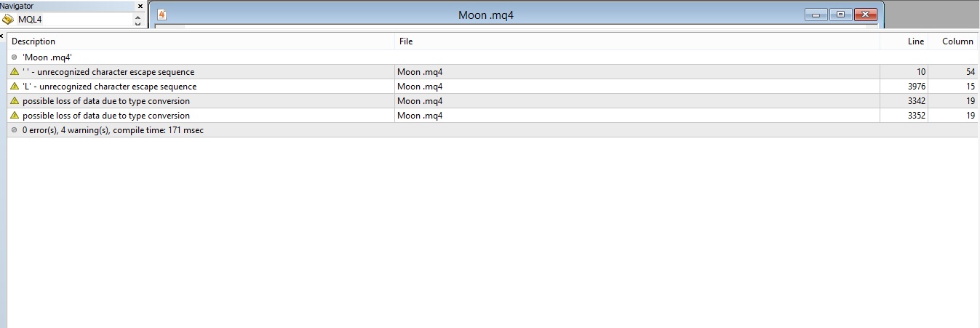Click warning icon for line 10 escape sequence
This screenshot has height=328, width=980.
click(x=15, y=72)
